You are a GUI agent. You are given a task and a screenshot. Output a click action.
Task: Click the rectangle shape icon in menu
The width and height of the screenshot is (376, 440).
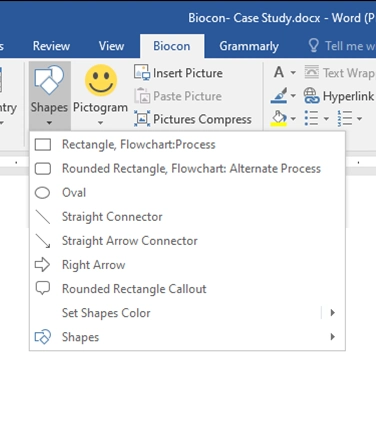pyautogui.click(x=43, y=145)
